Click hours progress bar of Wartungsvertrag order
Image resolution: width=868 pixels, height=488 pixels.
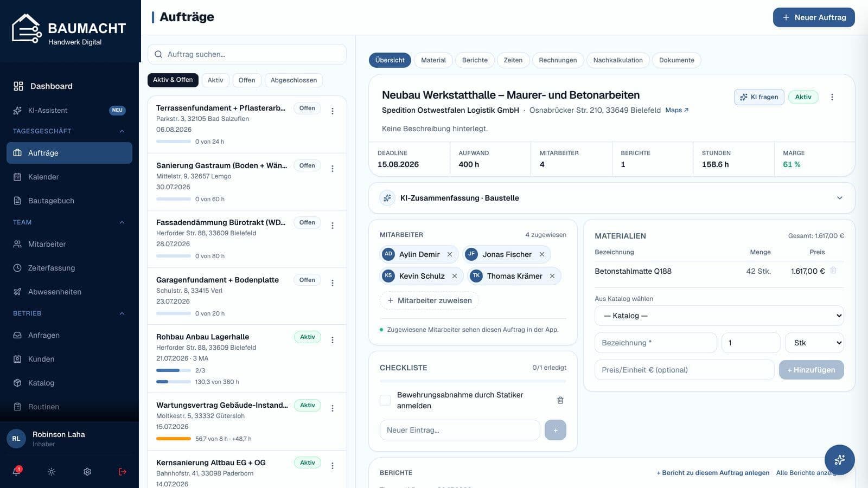pos(174,439)
